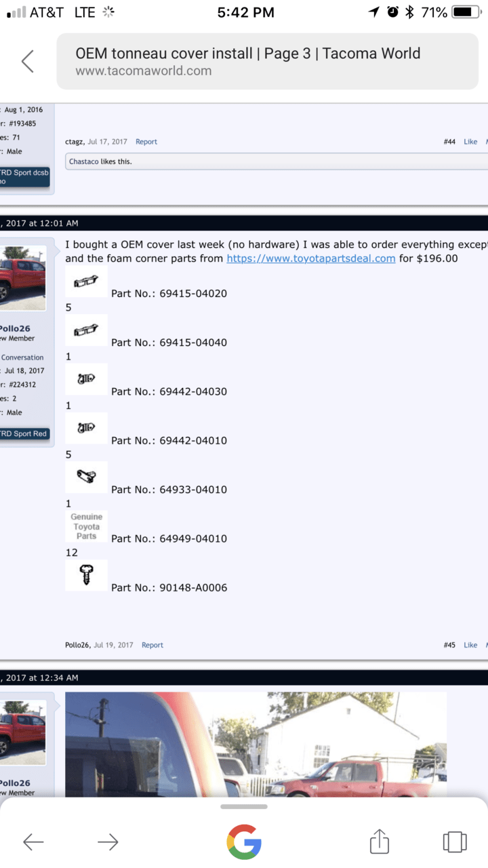
Task: Tap the alarm clock status icon
Action: 393,12
